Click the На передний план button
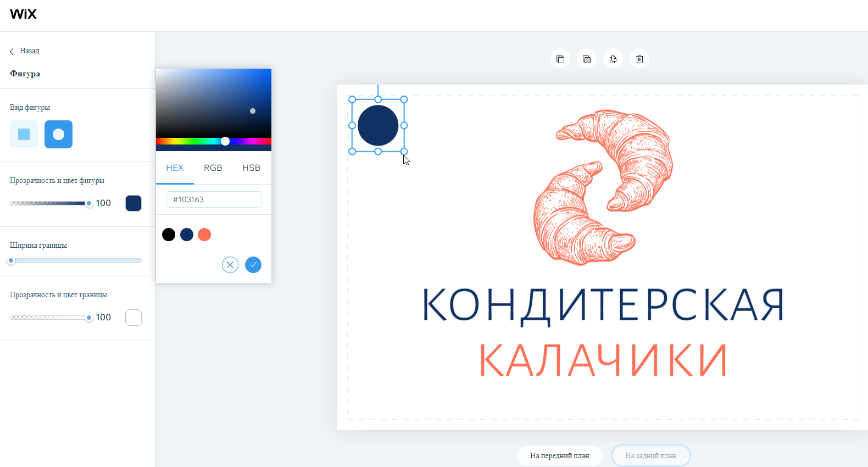 coord(560,455)
